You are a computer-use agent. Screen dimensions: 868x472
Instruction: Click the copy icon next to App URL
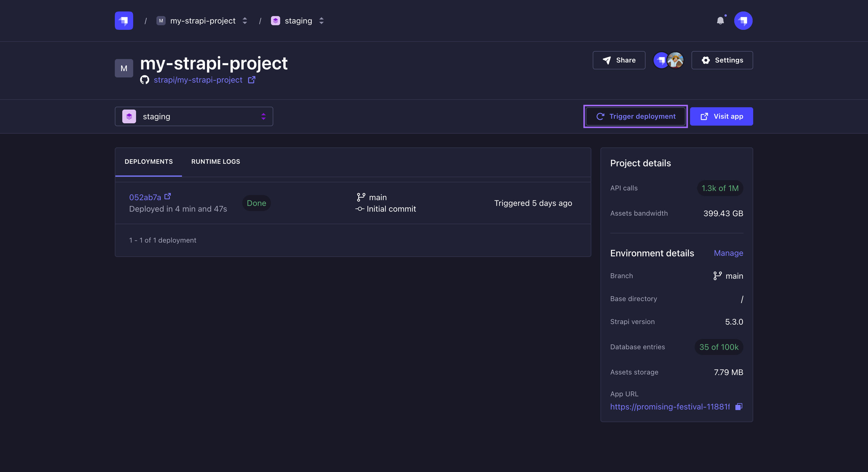(739, 406)
